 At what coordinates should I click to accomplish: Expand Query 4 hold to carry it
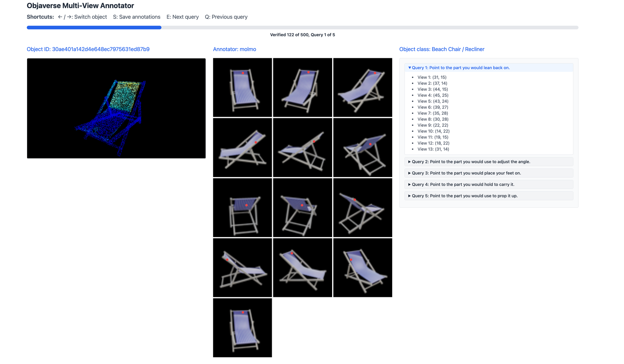point(489,184)
